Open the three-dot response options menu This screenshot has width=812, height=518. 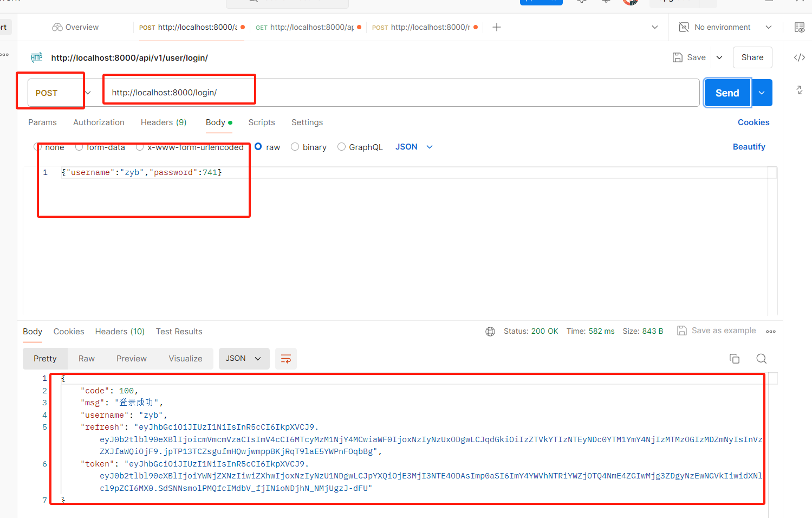[770, 331]
